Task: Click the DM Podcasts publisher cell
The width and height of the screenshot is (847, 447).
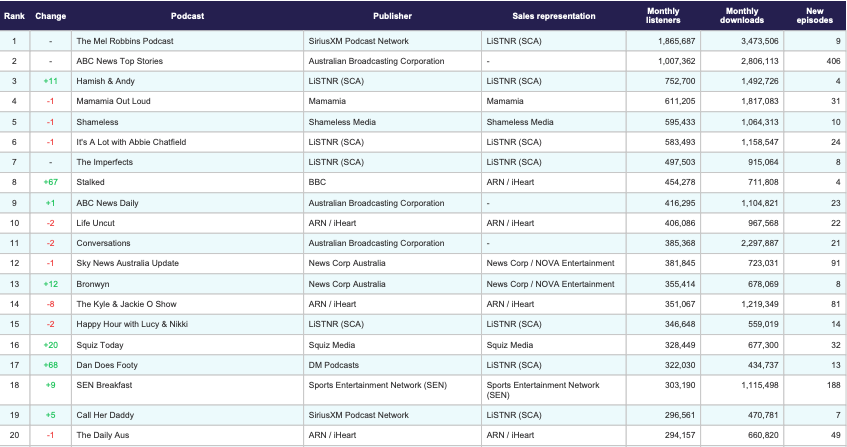Action: 333,365
